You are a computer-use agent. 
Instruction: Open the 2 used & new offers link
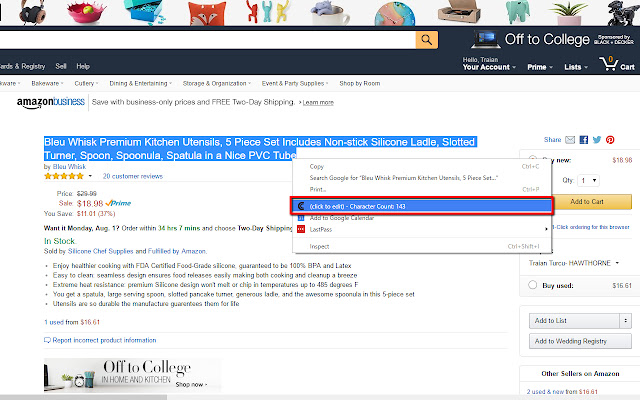[562, 391]
